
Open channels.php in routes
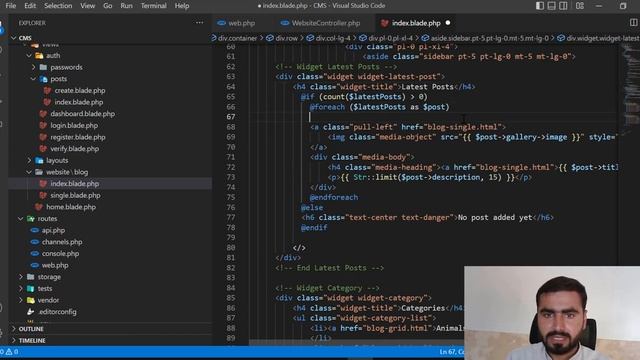pos(62,242)
